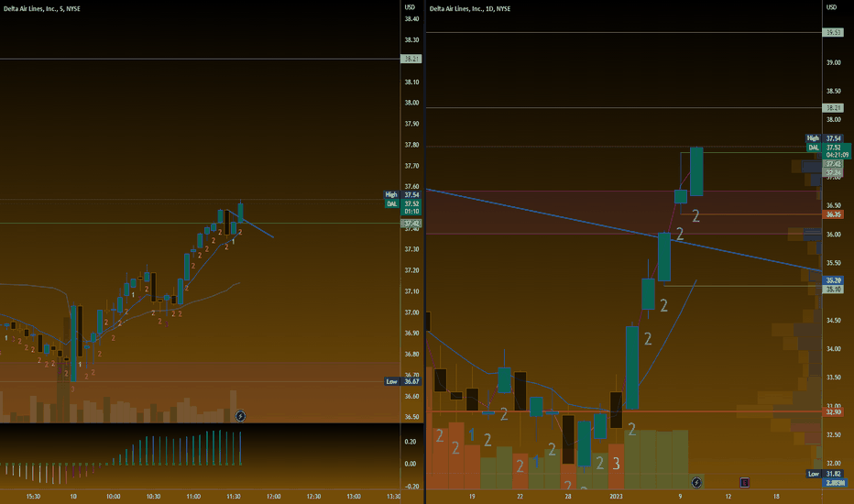Click the blue 35.20 price label
Image resolution: width=854 pixels, height=504 pixels.
pyautogui.click(x=833, y=280)
